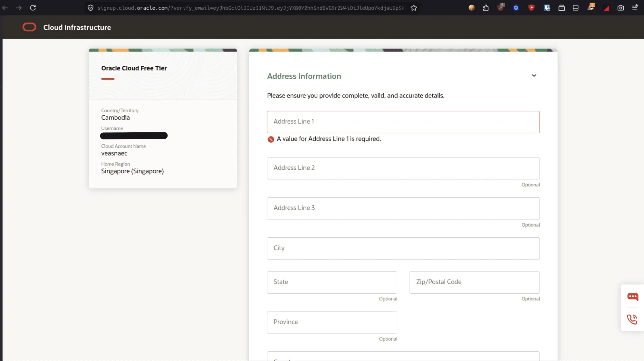Collapse the Address Information section
Viewport: 644px width, 361px height.
point(534,76)
